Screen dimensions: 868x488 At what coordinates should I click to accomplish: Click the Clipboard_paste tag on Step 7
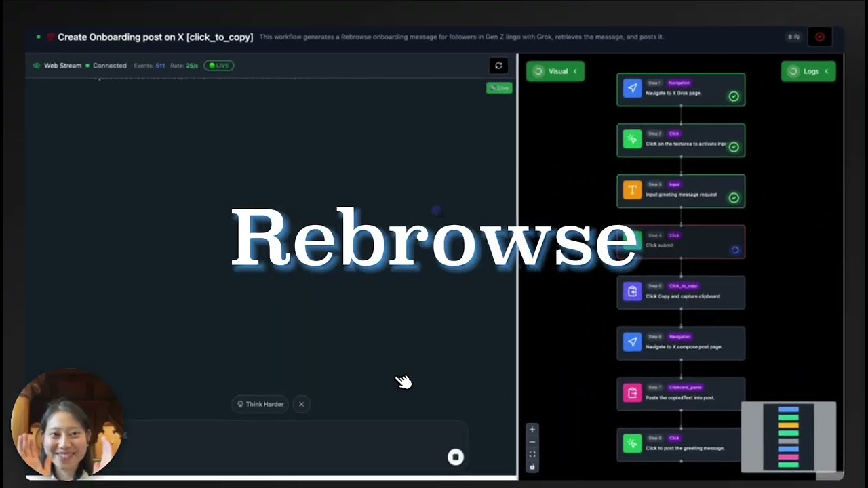685,387
